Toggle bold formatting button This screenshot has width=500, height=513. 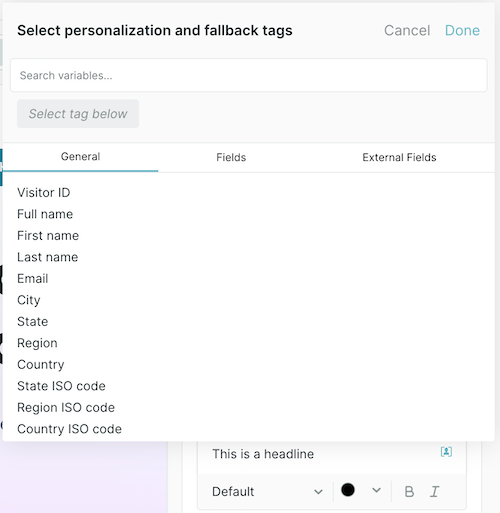point(409,491)
